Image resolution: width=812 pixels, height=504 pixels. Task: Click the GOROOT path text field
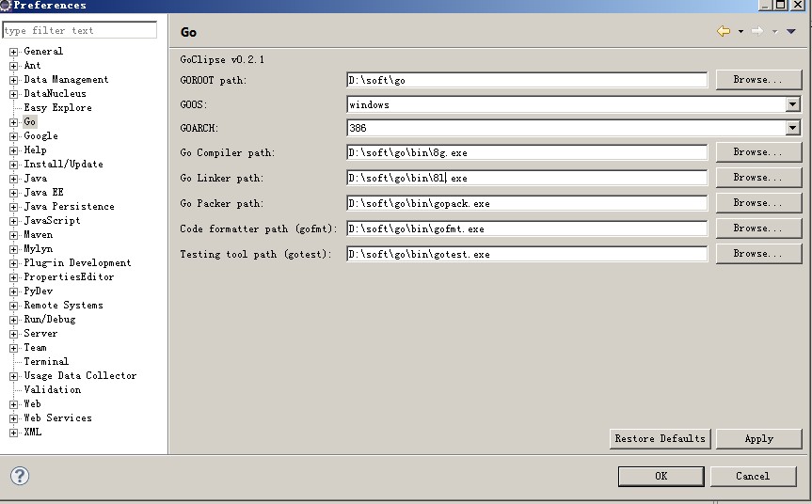(527, 80)
